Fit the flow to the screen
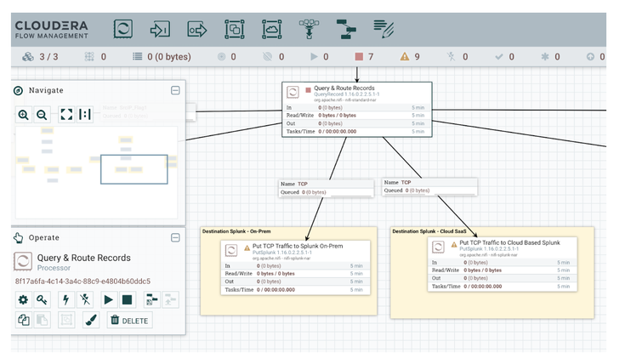625x364 pixels. pyautogui.click(x=66, y=115)
